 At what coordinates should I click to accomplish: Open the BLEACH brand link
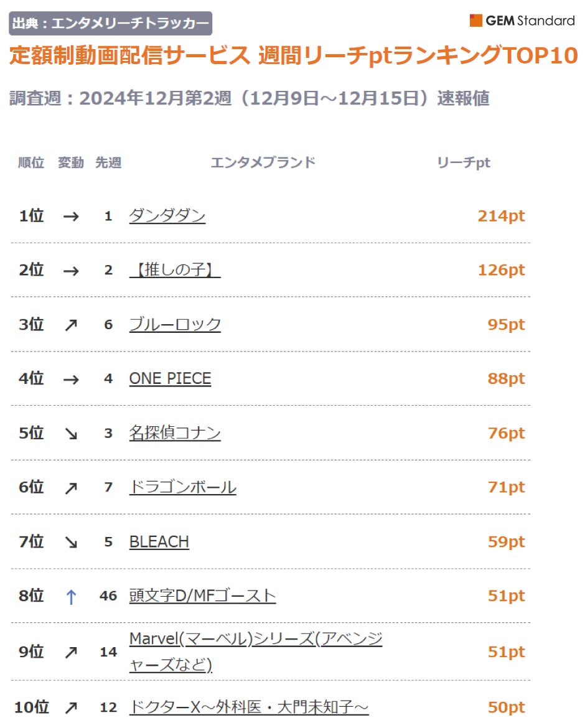pyautogui.click(x=159, y=542)
